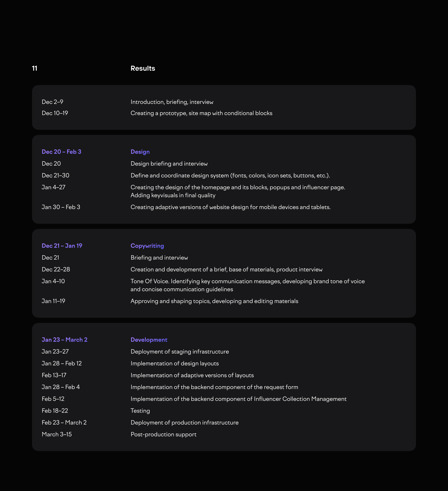Select the "Jan 30 – Feb 3" date

[x=61, y=207]
